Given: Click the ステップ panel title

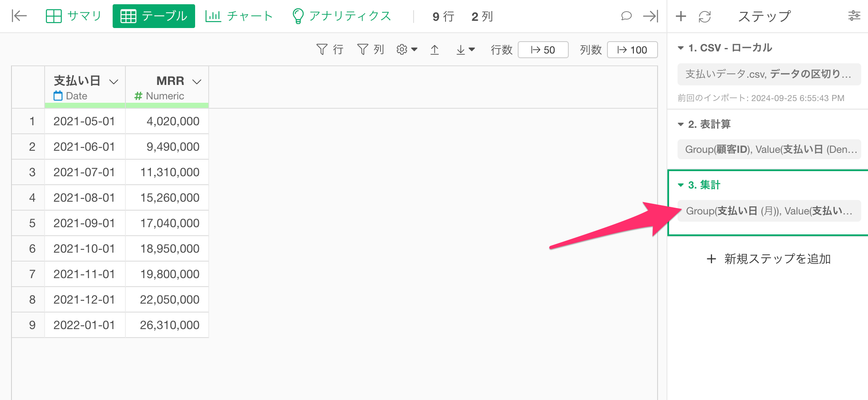Looking at the screenshot, I should pyautogui.click(x=764, y=16).
